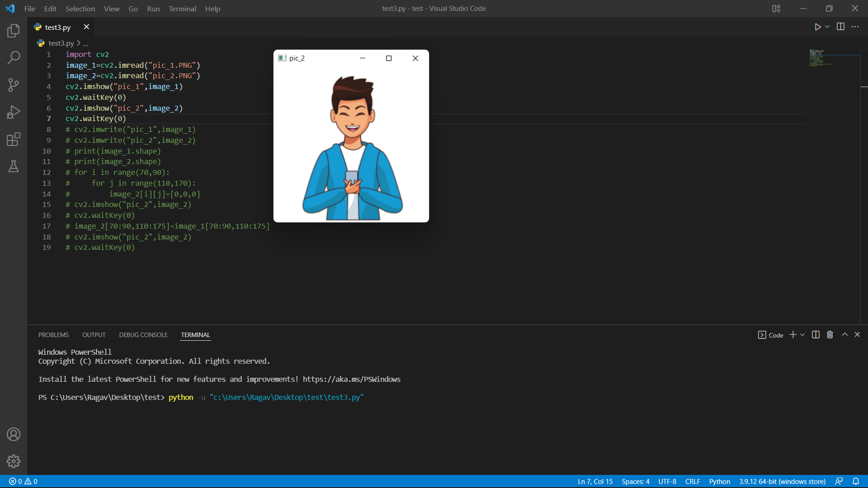This screenshot has width=868, height=488.
Task: Run test3.py with the play button
Action: 818,27
